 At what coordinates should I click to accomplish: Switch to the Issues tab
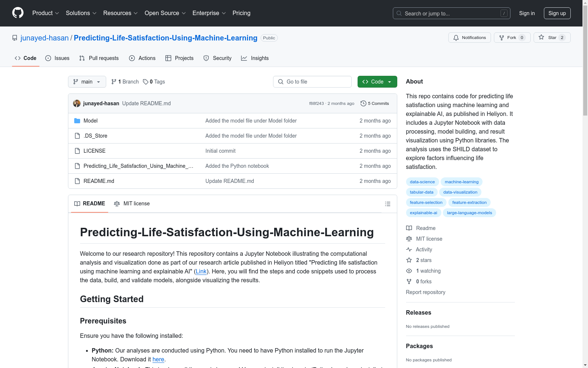[x=57, y=58]
